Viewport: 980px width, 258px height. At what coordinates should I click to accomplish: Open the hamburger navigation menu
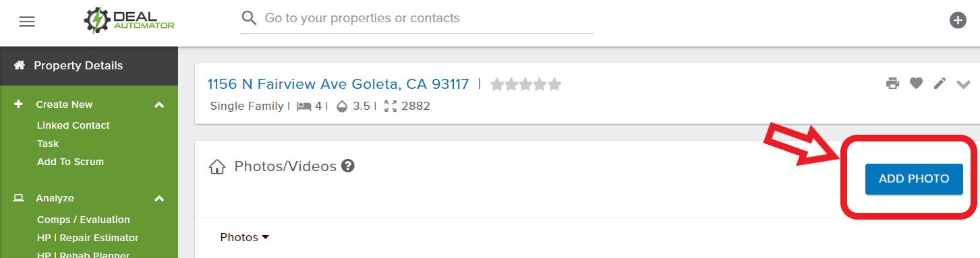click(x=27, y=22)
